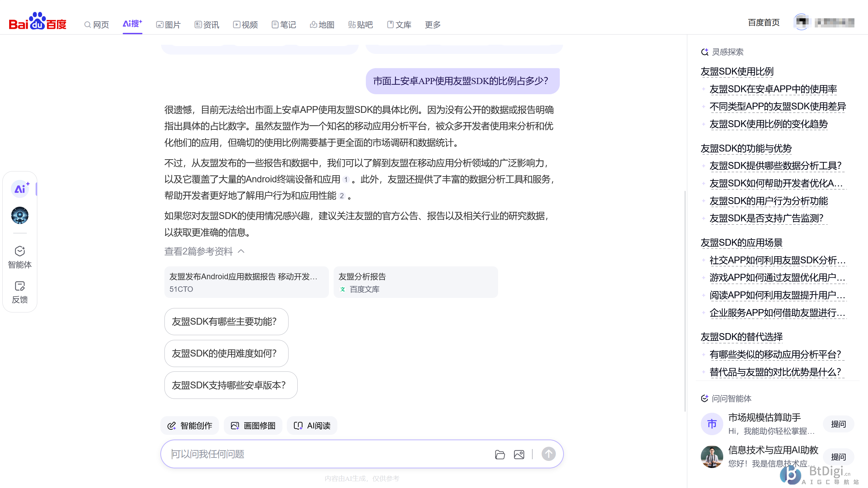Viewport: 868px width, 488px height.
Task: Click the 智能创作 button
Action: tap(190, 426)
